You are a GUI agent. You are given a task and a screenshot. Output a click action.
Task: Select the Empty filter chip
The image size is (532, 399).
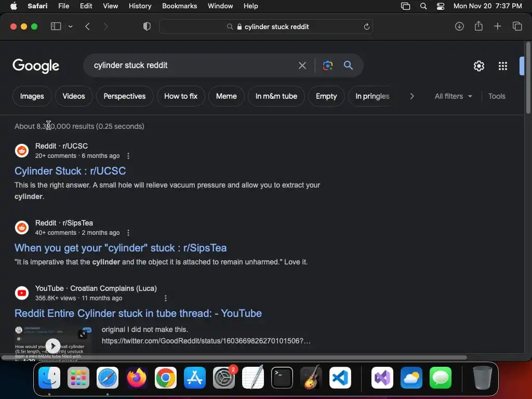tap(326, 96)
